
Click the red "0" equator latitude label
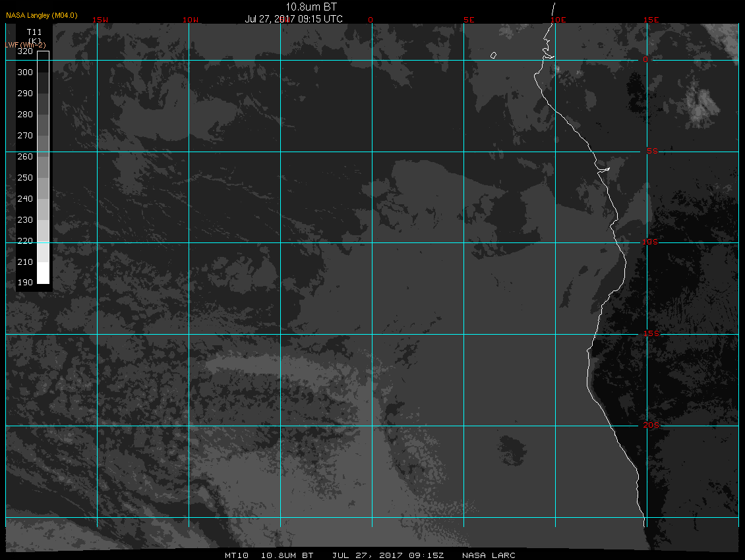point(645,59)
